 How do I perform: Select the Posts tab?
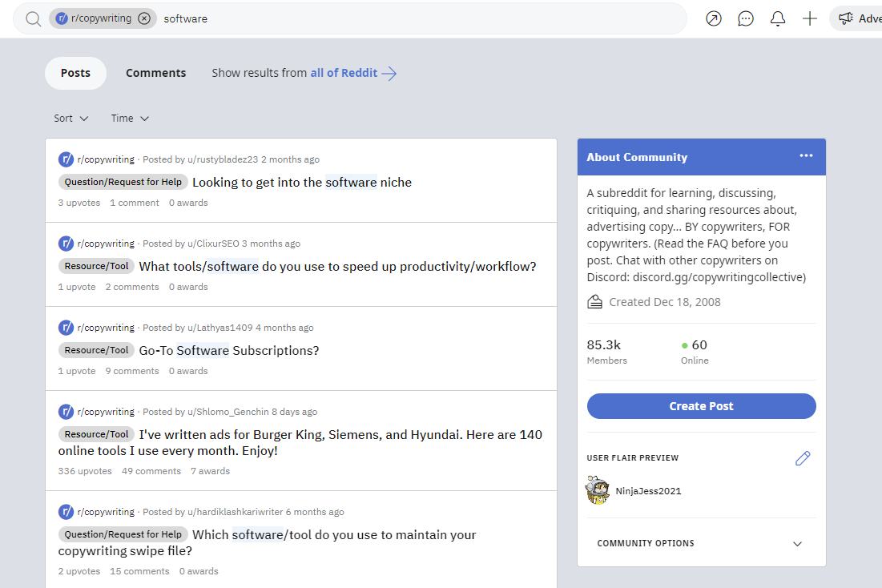[75, 72]
